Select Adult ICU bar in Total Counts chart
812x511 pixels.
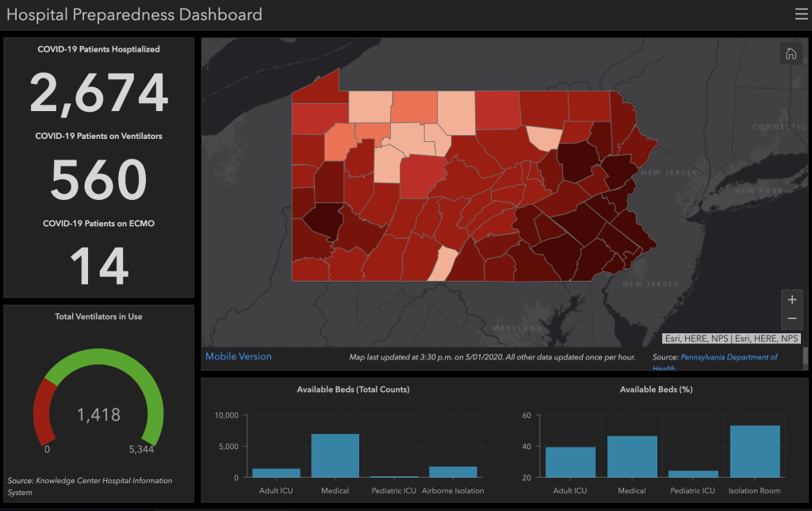coord(276,473)
